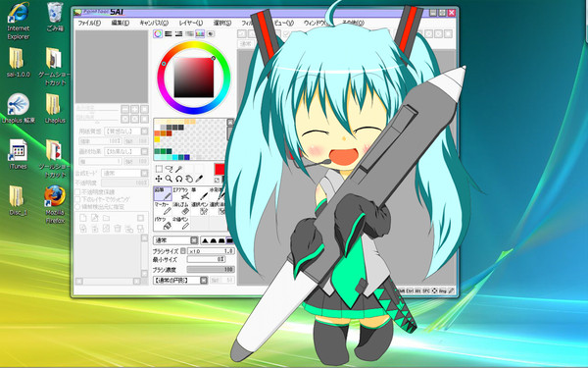Pick the dark blue swatch in palette
Screen dimensions: 588x368
(187, 157)
